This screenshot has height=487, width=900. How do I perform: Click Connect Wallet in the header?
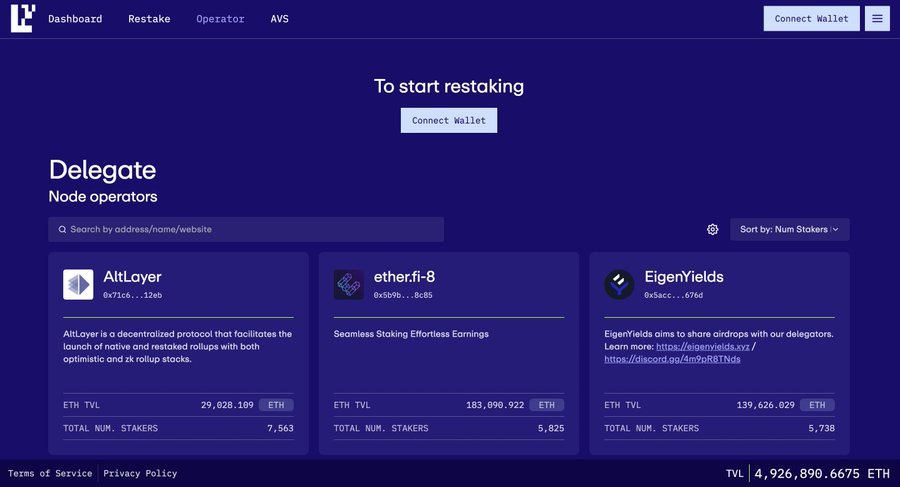tap(811, 18)
